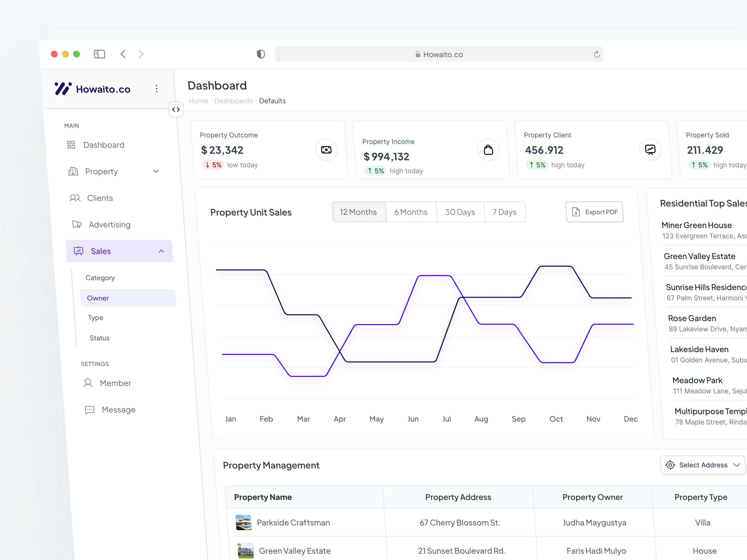Click the Export PDF button

click(x=594, y=212)
